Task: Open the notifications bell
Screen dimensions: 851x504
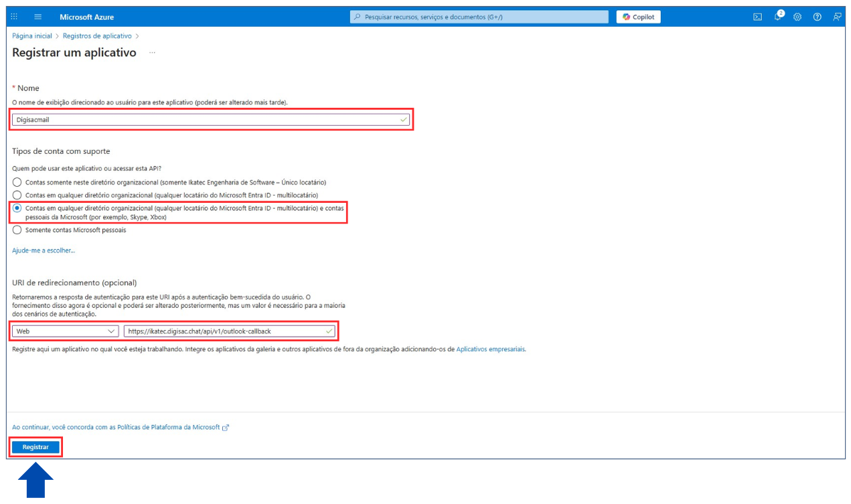Action: [x=777, y=17]
